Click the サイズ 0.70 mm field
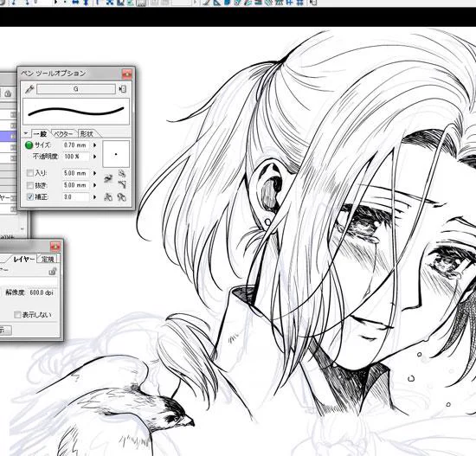The image size is (476, 456). [x=75, y=145]
